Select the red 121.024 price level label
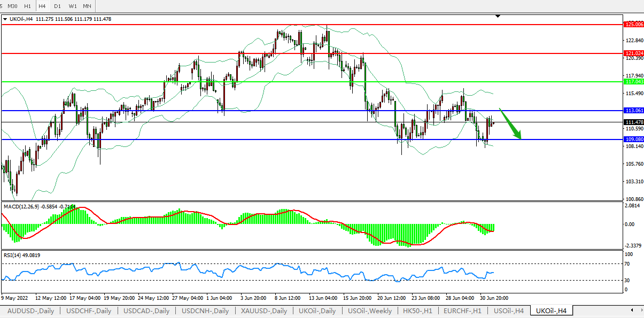 [633, 53]
